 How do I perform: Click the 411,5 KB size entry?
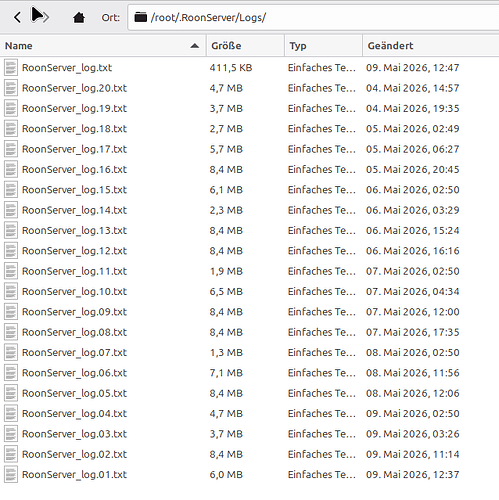click(x=231, y=68)
